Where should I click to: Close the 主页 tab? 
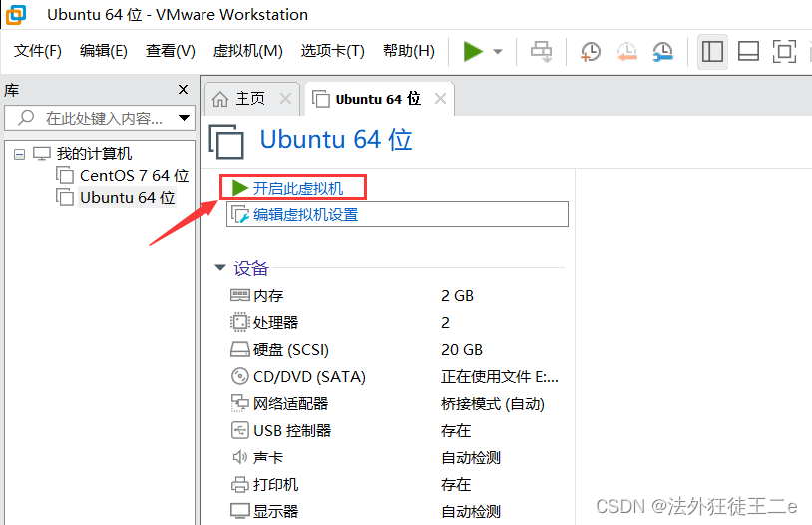(285, 98)
